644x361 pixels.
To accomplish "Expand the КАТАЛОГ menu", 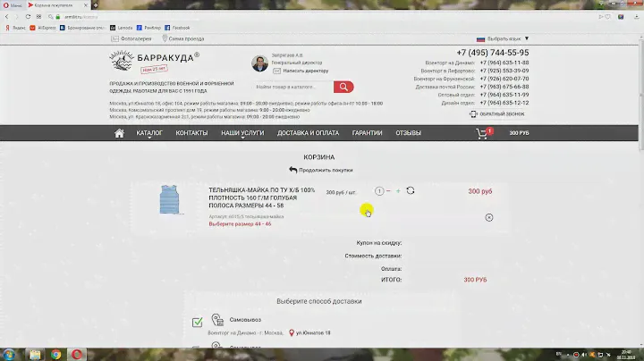I will coord(150,133).
